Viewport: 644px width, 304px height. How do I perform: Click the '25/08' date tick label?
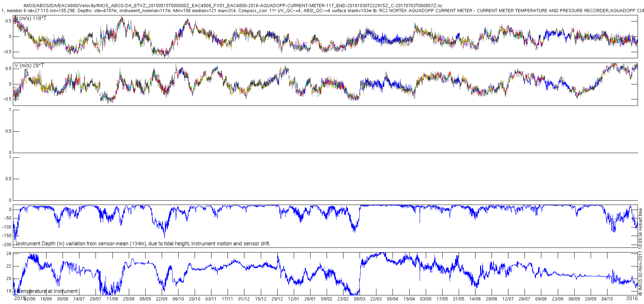pos(129,299)
